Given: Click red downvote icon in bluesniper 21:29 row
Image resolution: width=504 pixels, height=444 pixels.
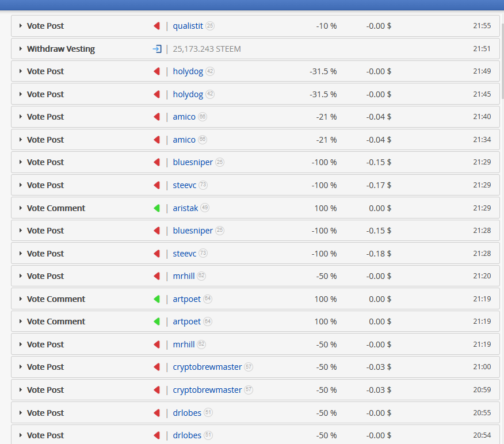Looking at the screenshot, I should click(x=157, y=162).
